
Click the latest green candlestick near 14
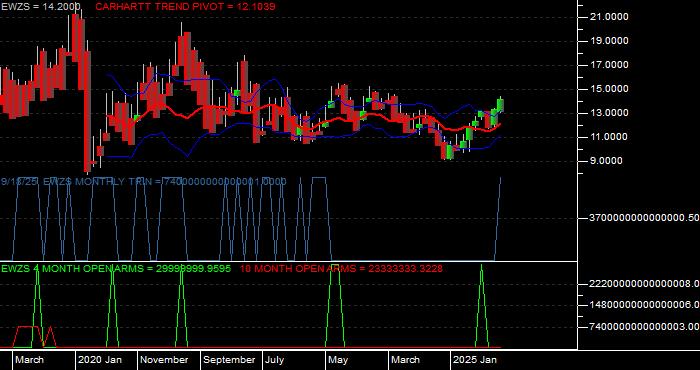pyautogui.click(x=500, y=105)
